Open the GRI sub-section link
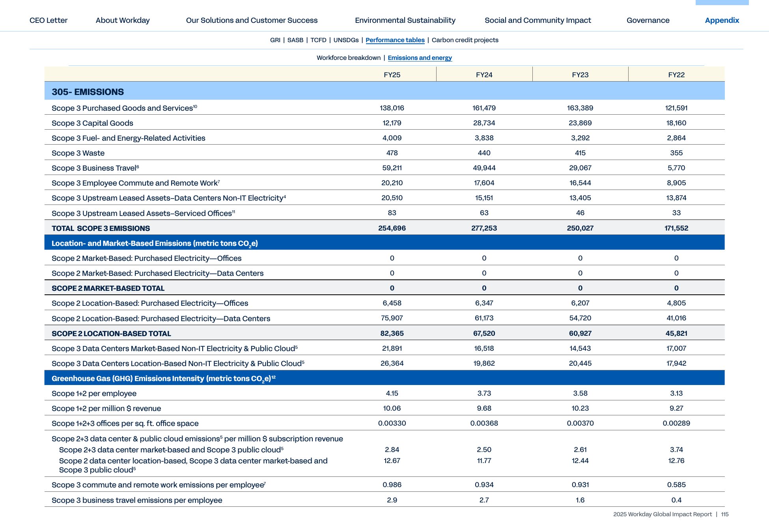Screen dimensions: 769x532 click(275, 40)
